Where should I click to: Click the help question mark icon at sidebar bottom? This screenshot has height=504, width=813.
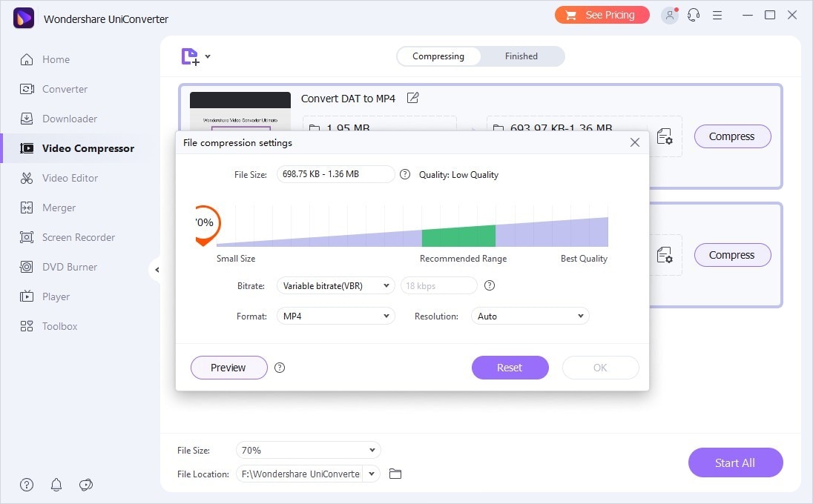coord(27,485)
